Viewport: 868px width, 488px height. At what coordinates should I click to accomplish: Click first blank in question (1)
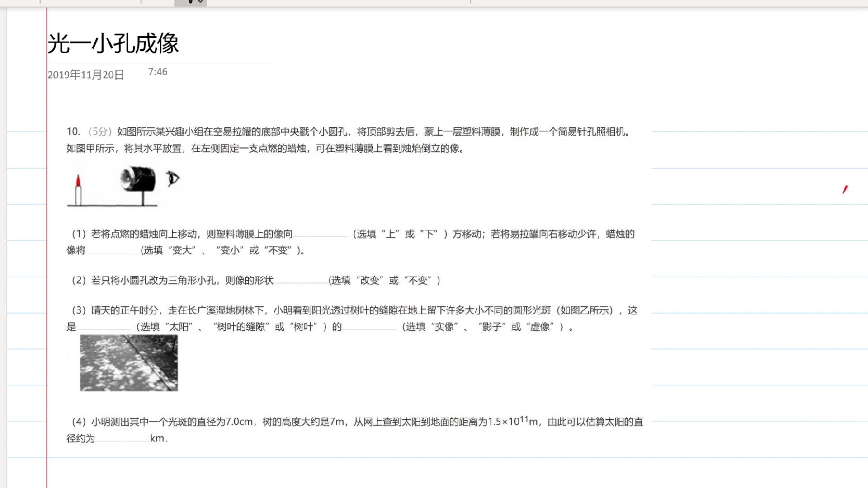coord(320,234)
